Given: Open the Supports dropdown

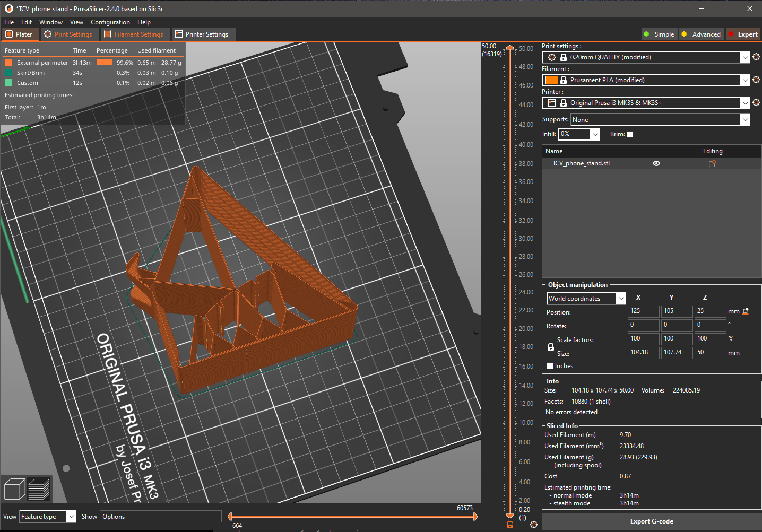Looking at the screenshot, I should 661,120.
